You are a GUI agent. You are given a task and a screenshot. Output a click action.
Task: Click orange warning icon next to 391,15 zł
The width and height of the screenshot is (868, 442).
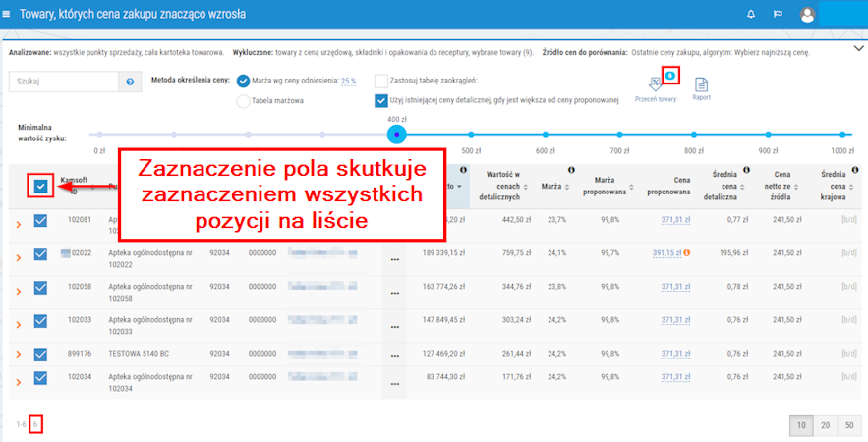pyautogui.click(x=686, y=253)
